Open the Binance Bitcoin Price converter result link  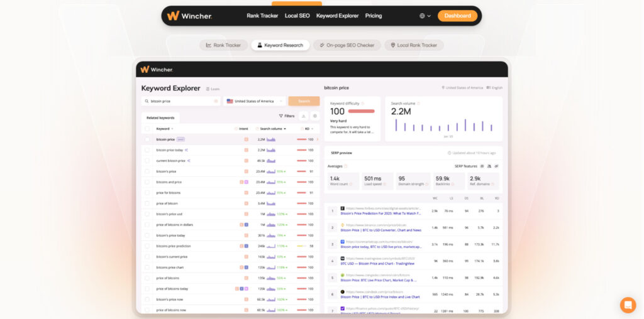[380, 230]
